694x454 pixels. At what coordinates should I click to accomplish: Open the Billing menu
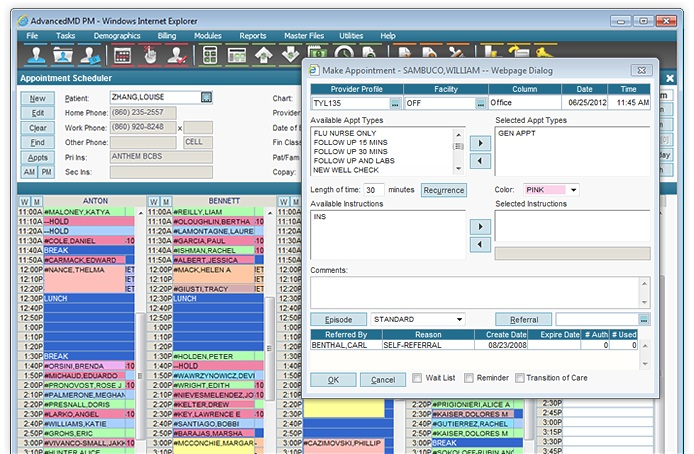[x=167, y=36]
